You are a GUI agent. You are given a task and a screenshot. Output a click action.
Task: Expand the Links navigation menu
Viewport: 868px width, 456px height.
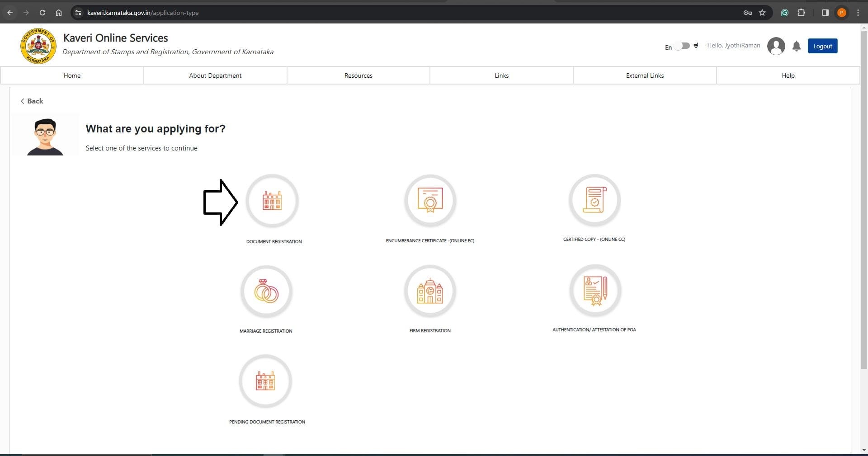point(501,75)
